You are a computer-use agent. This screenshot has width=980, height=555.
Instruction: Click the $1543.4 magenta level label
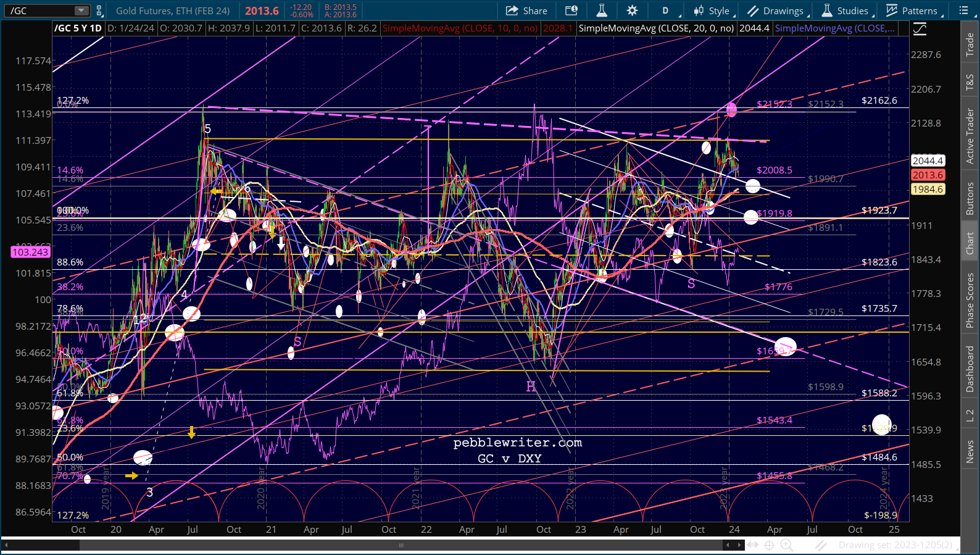(x=774, y=420)
